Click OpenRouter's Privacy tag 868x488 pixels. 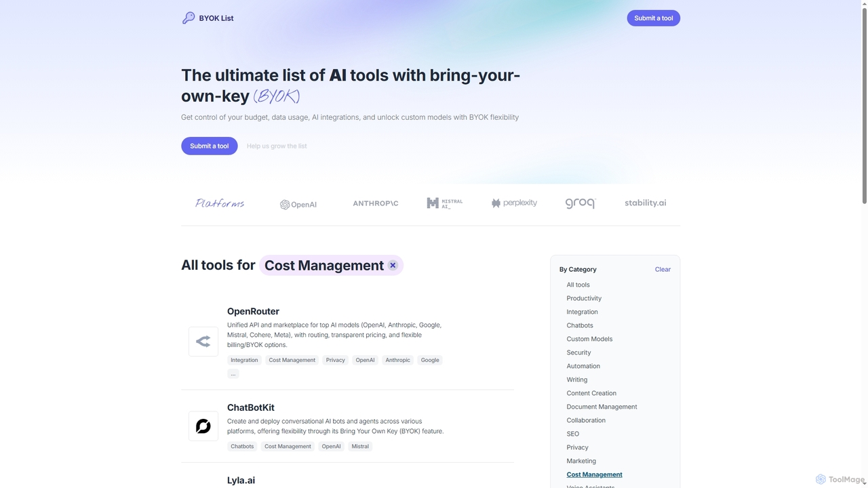(336, 360)
